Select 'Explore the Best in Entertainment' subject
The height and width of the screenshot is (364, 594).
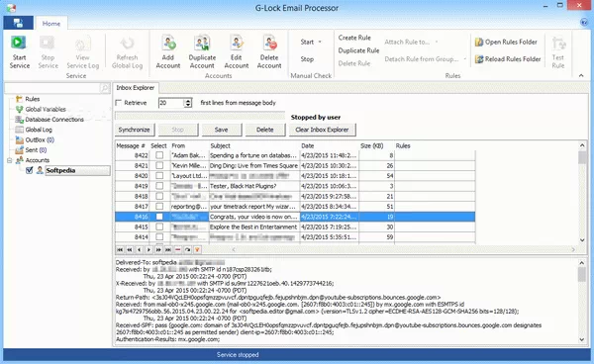pyautogui.click(x=253, y=227)
